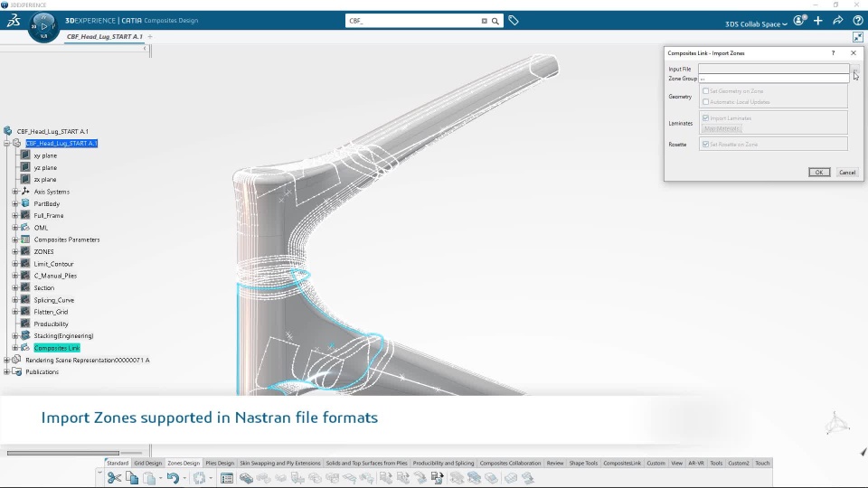The image size is (868, 488).
Task: Select the C_Manual_Plies tree item
Action: [x=55, y=276]
